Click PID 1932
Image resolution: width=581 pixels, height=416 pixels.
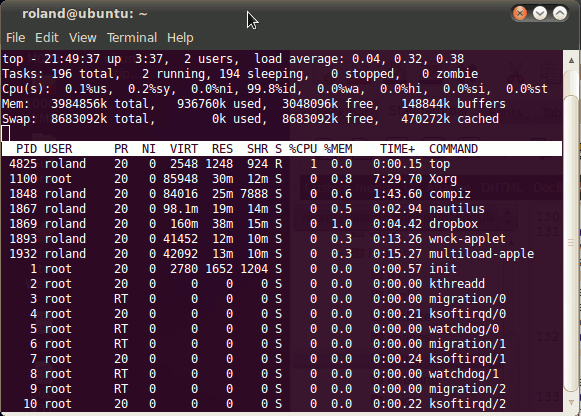(23, 254)
